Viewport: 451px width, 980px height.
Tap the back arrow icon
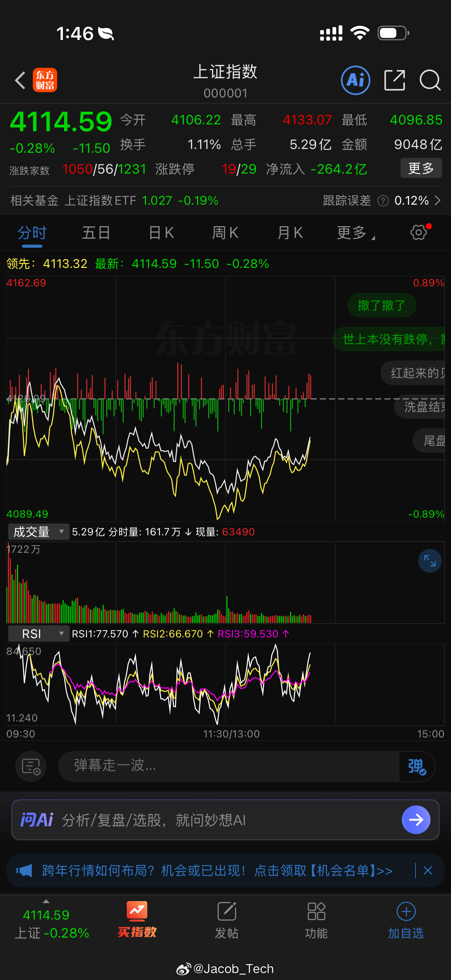20,80
